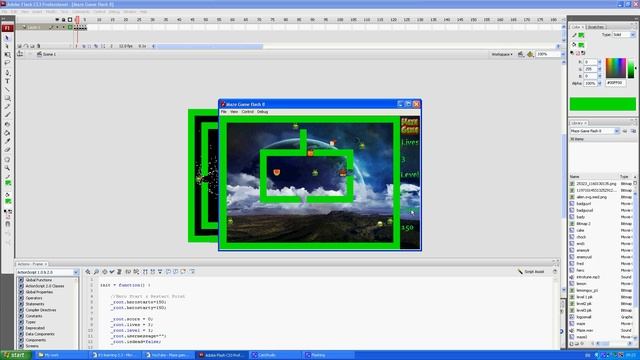
Task: Select the Zoom magnifier tool
Action: [7, 168]
